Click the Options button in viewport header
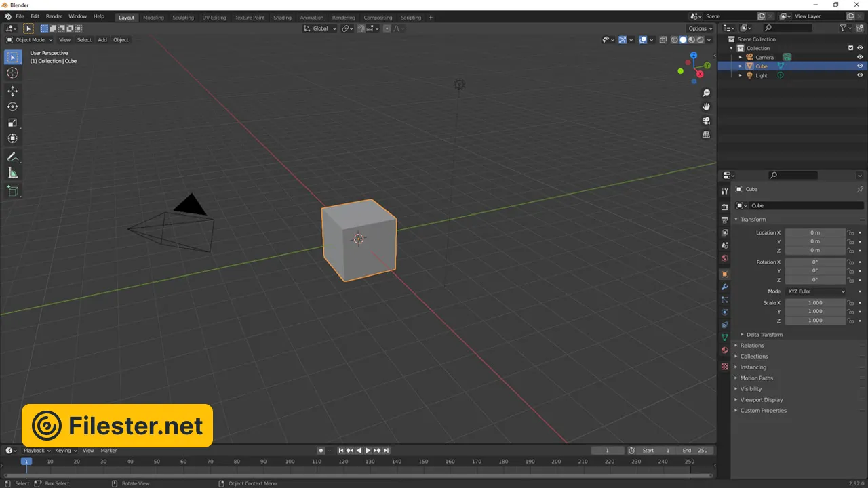 point(700,28)
